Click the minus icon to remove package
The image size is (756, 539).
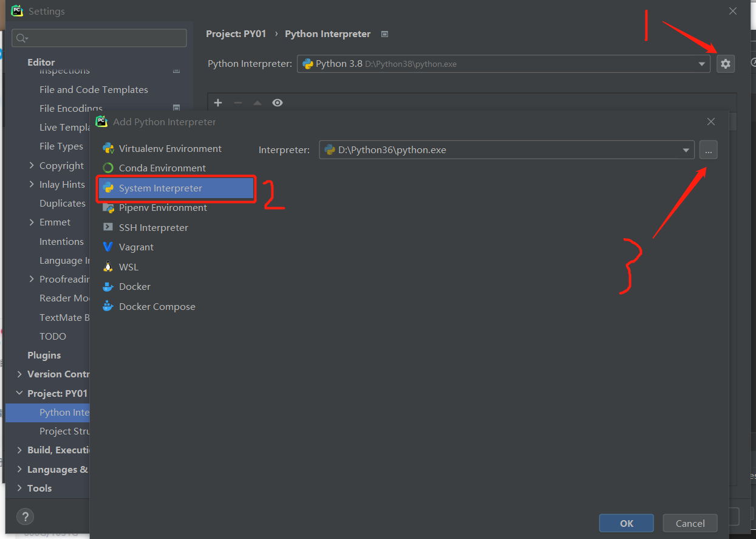238,103
